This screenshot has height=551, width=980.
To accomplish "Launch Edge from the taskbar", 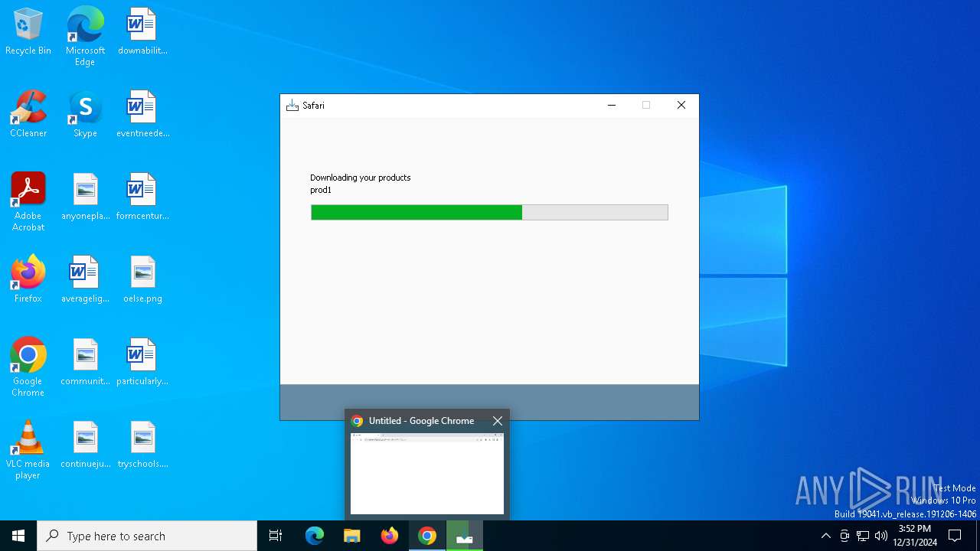I will click(x=315, y=536).
